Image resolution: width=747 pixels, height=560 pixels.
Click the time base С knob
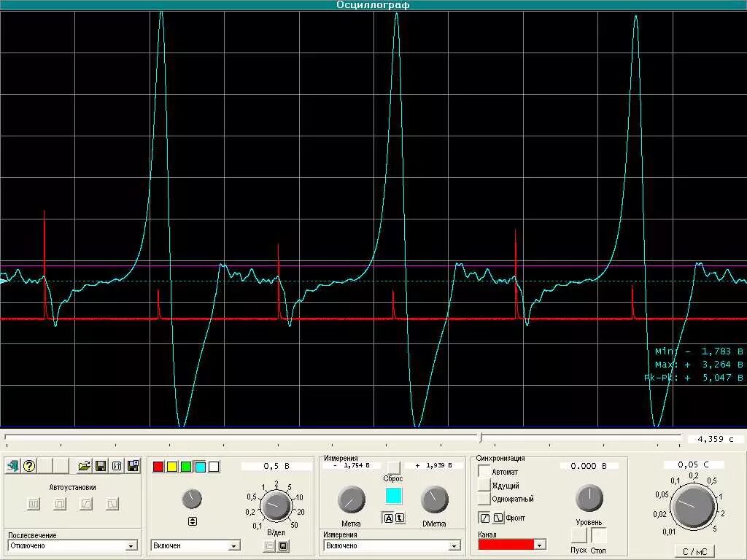pos(693,506)
